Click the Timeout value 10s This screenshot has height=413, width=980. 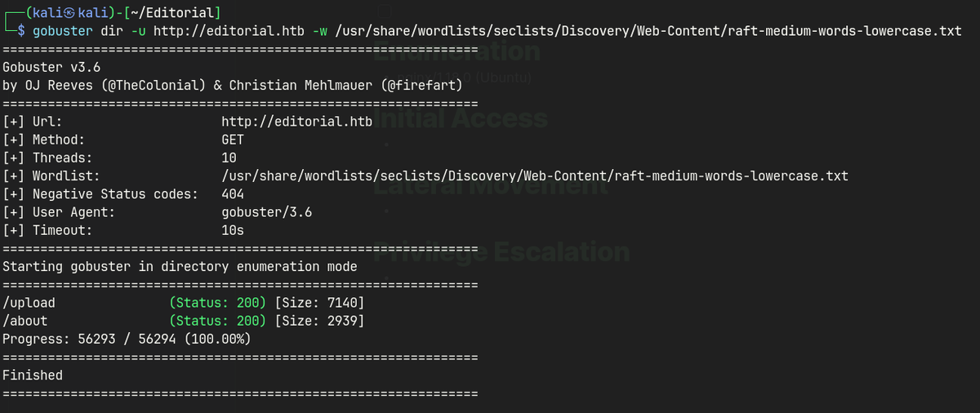(x=233, y=230)
